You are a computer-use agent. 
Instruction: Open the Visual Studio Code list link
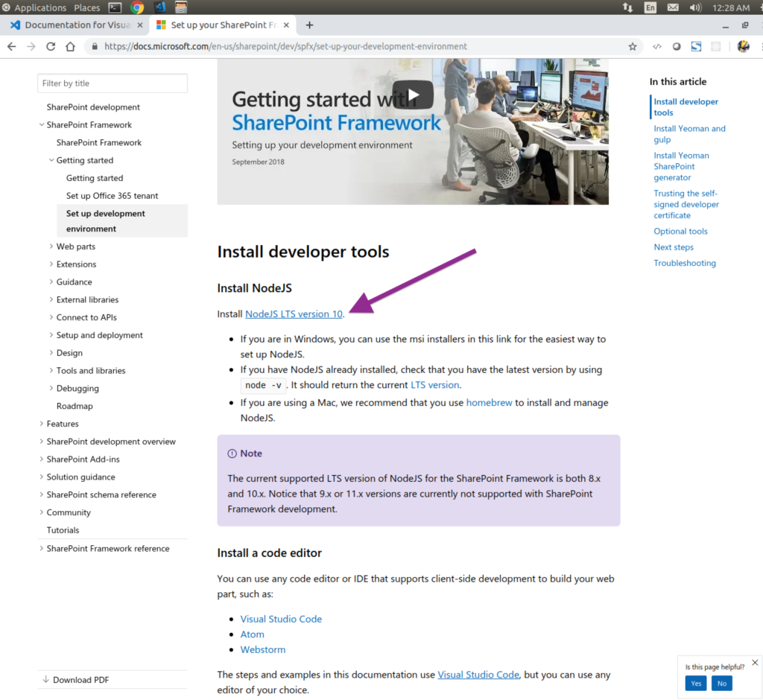(281, 619)
